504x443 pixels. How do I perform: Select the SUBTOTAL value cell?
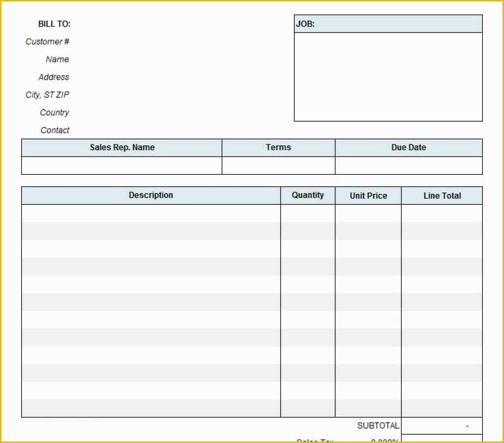pyautogui.click(x=442, y=426)
